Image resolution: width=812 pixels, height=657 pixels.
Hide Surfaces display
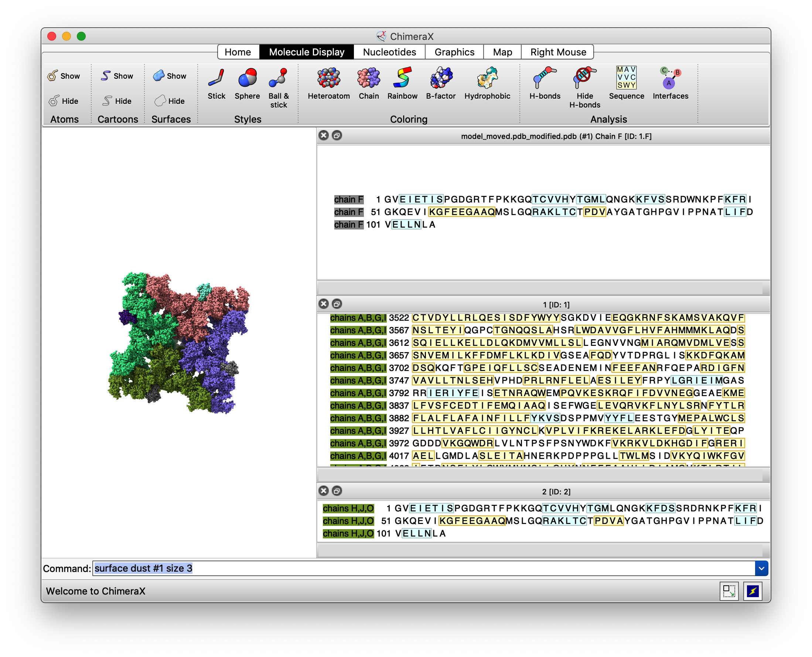[170, 101]
